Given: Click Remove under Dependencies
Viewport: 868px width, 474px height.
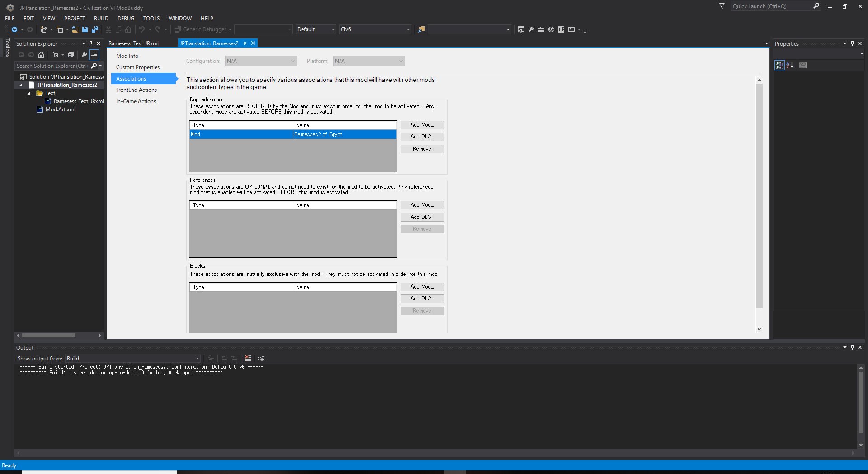Looking at the screenshot, I should [x=422, y=149].
